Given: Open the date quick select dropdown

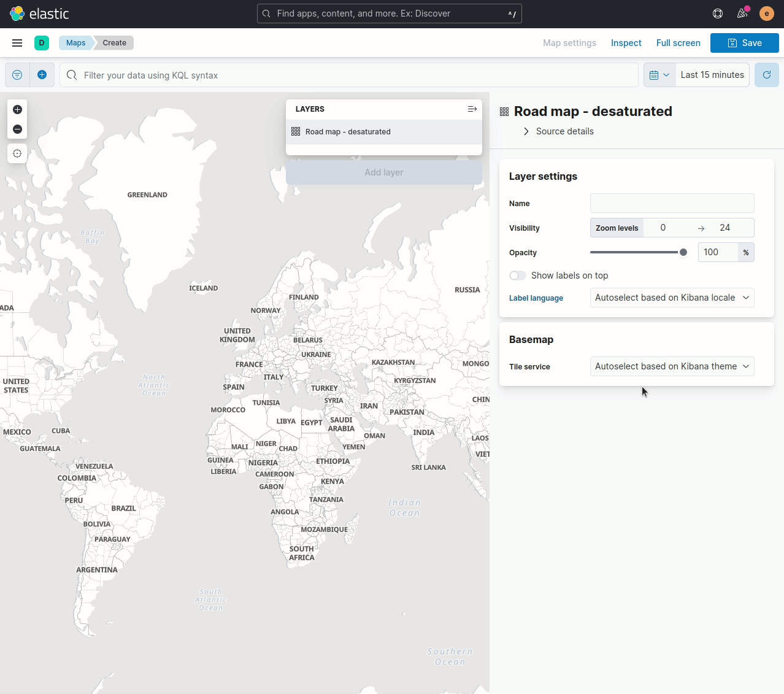Looking at the screenshot, I should click(659, 74).
